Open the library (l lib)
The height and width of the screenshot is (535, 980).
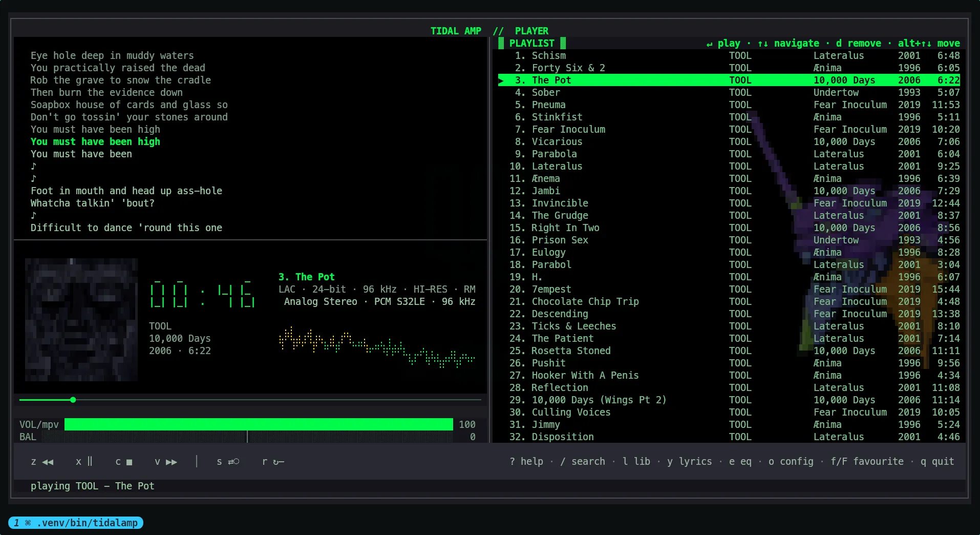coord(636,462)
